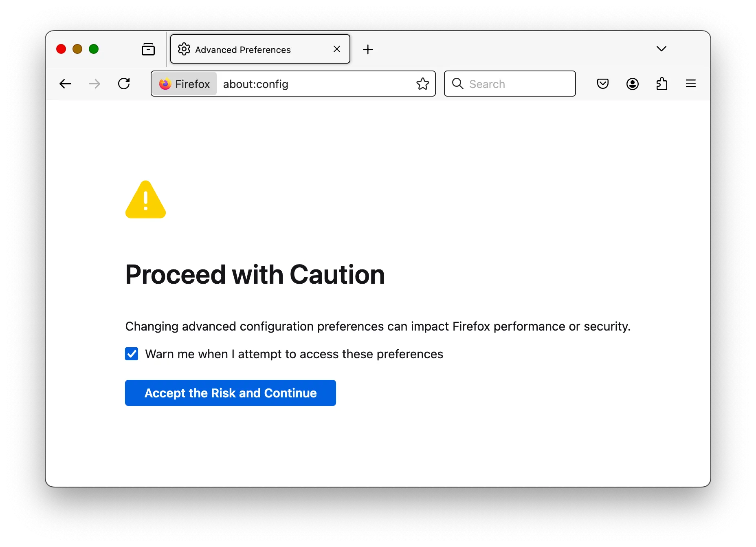Click the Firefox badge in address bar

[x=184, y=84]
